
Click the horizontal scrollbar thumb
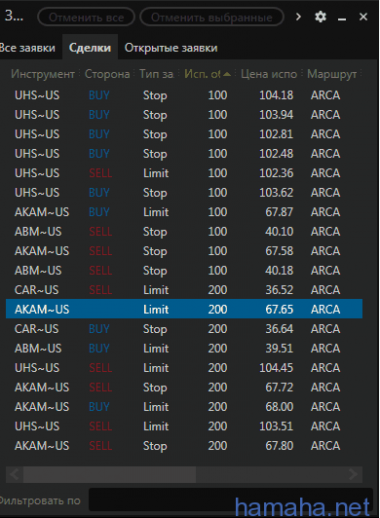[x=109, y=474]
